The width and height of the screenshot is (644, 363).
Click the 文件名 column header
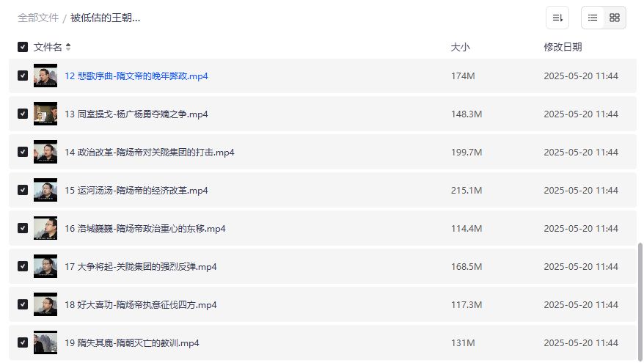48,47
